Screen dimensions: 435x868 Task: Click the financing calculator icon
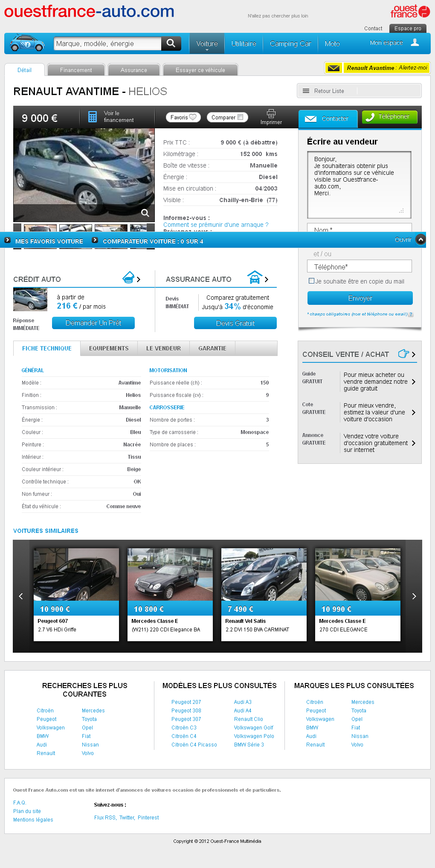click(93, 117)
